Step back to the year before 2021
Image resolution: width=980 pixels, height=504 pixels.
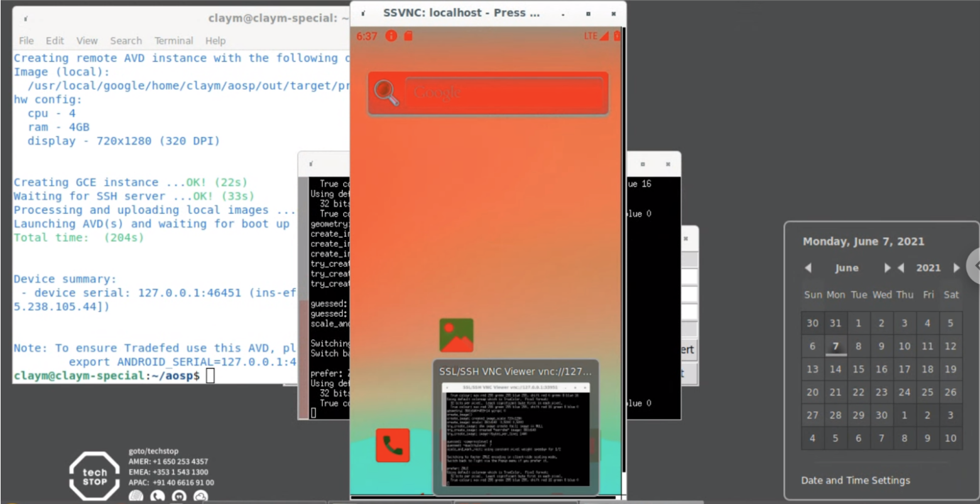tap(901, 268)
